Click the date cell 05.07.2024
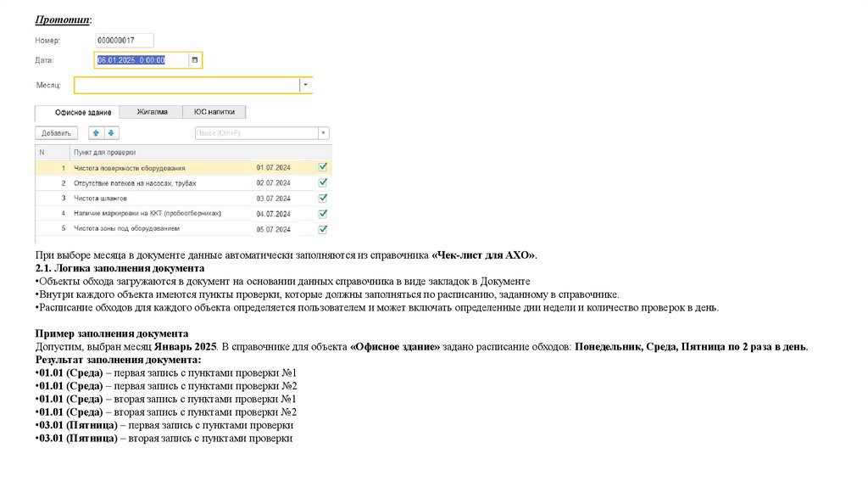868x487 pixels. tap(274, 229)
